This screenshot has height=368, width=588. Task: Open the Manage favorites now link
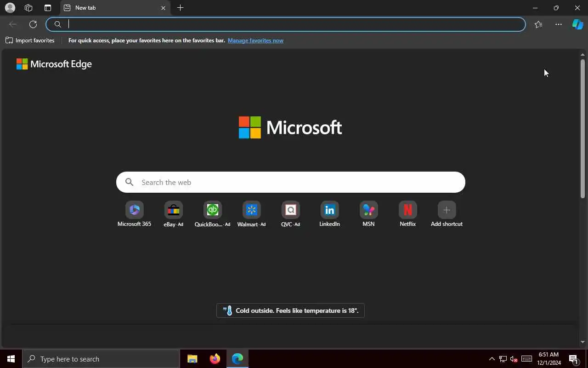pyautogui.click(x=255, y=40)
